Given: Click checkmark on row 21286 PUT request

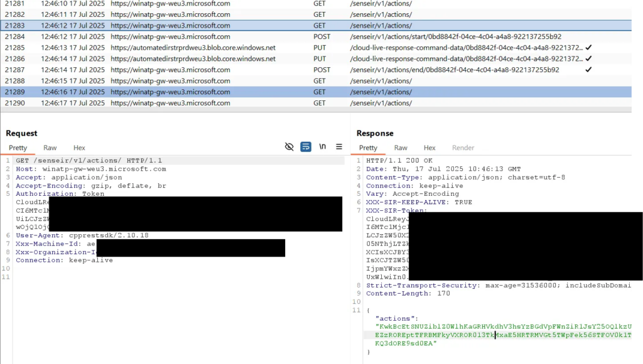Looking at the screenshot, I should pos(588,59).
